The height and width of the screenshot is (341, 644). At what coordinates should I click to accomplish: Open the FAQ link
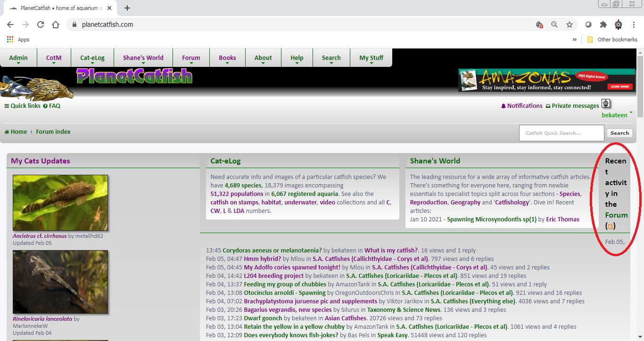(x=52, y=106)
